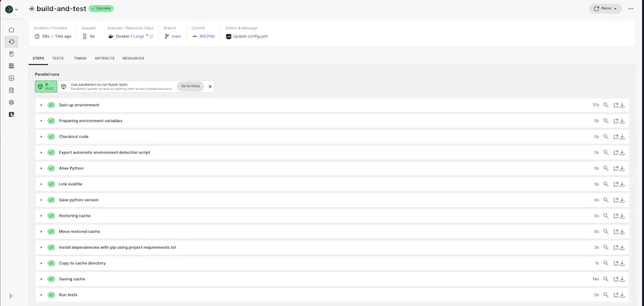Open the Deploys stacked-bars sidebar icon
Image resolution: width=644 pixels, height=306 pixels.
[x=12, y=66]
